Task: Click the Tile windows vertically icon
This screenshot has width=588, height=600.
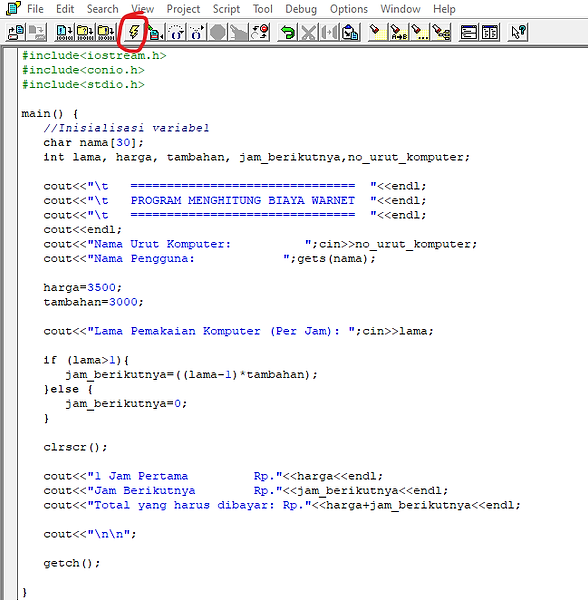Action: coord(490,33)
